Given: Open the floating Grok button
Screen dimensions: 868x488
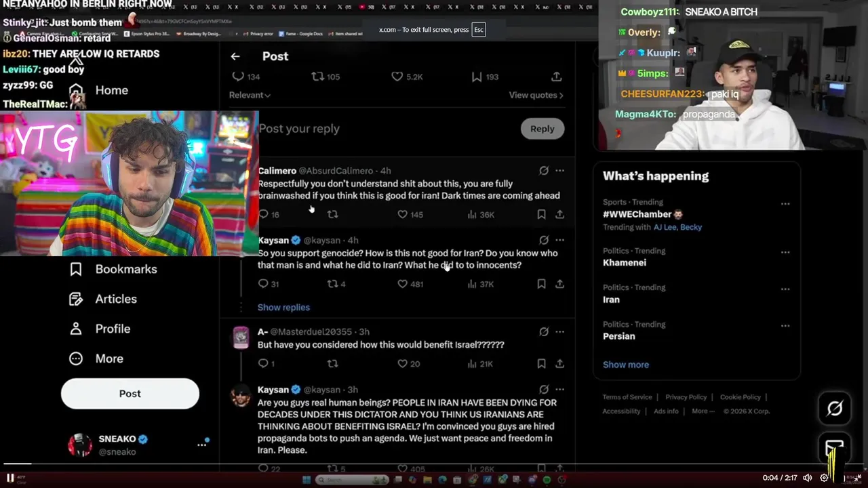Looking at the screenshot, I should click(835, 408).
